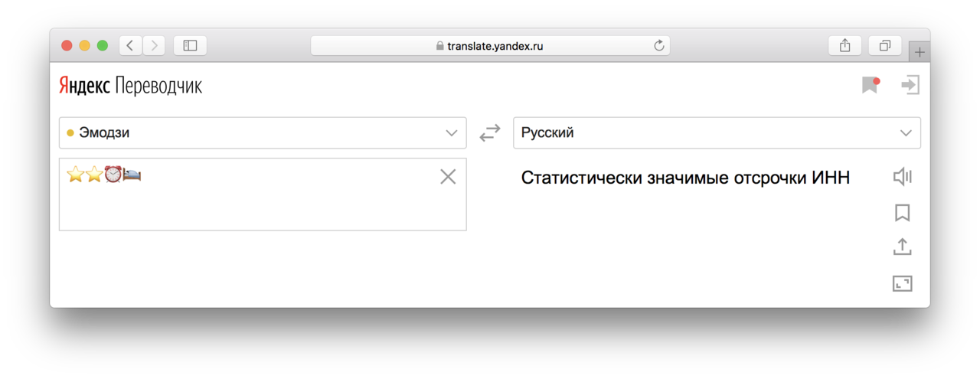Click the sign-in icon

910,85
